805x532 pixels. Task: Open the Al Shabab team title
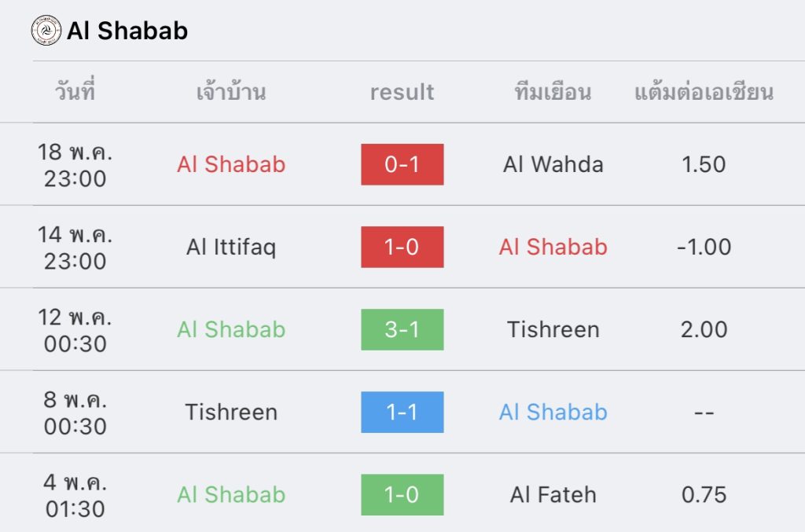pyautogui.click(x=127, y=31)
